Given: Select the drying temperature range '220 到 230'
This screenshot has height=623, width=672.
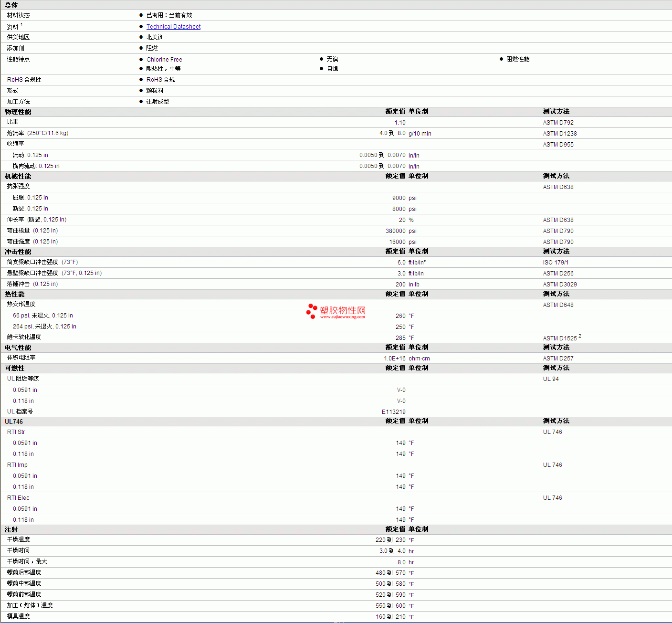Looking at the screenshot, I should (390, 540).
